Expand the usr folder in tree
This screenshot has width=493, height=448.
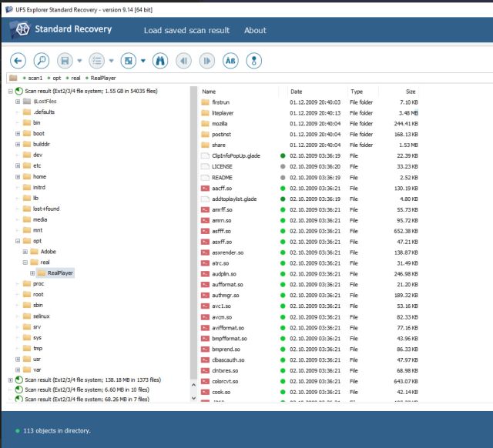coord(18,359)
